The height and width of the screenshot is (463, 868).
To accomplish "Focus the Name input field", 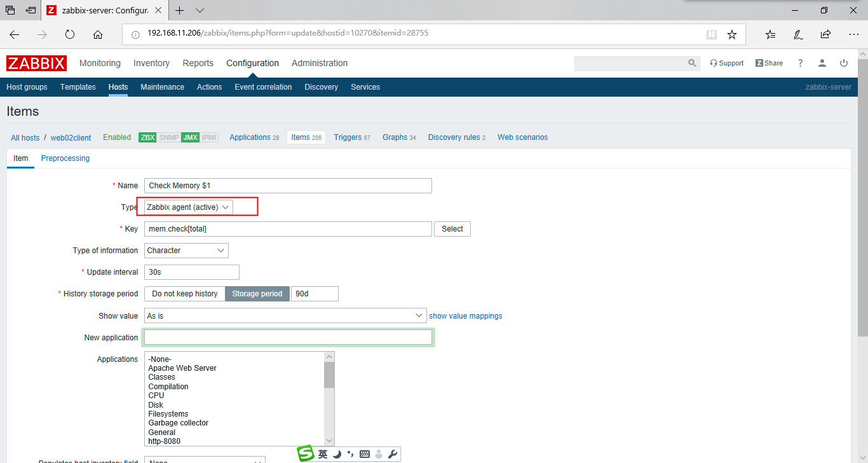I will point(288,186).
